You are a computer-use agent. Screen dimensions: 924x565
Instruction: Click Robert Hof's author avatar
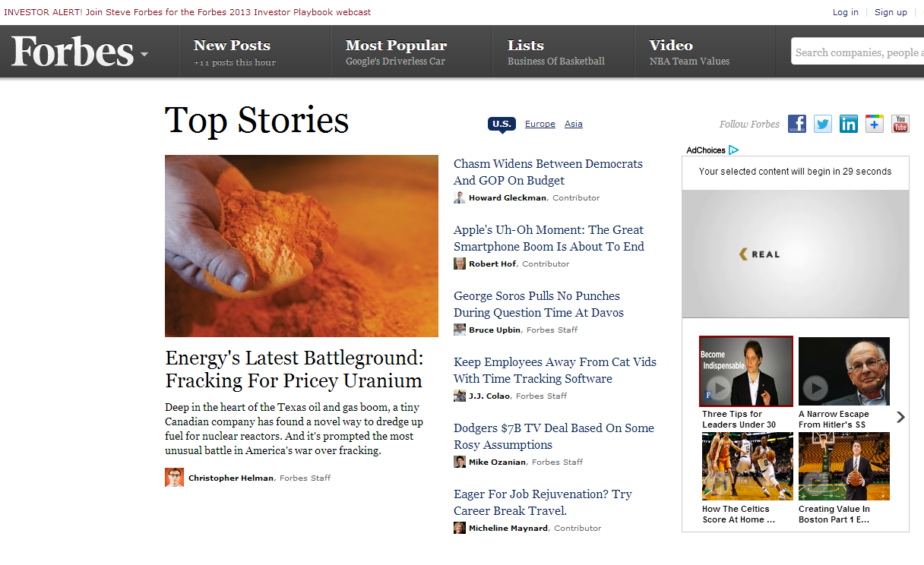[460, 264]
